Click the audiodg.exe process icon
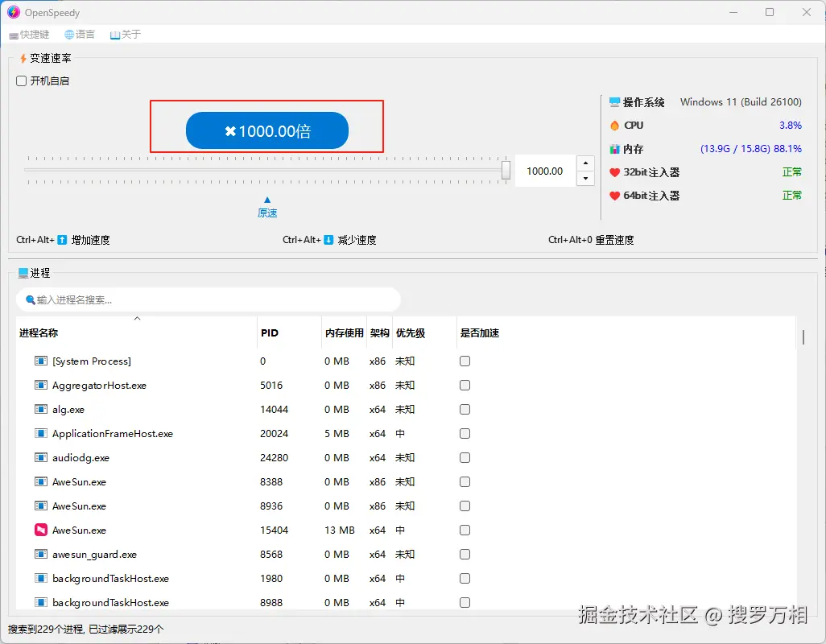The image size is (826, 644). point(40,457)
